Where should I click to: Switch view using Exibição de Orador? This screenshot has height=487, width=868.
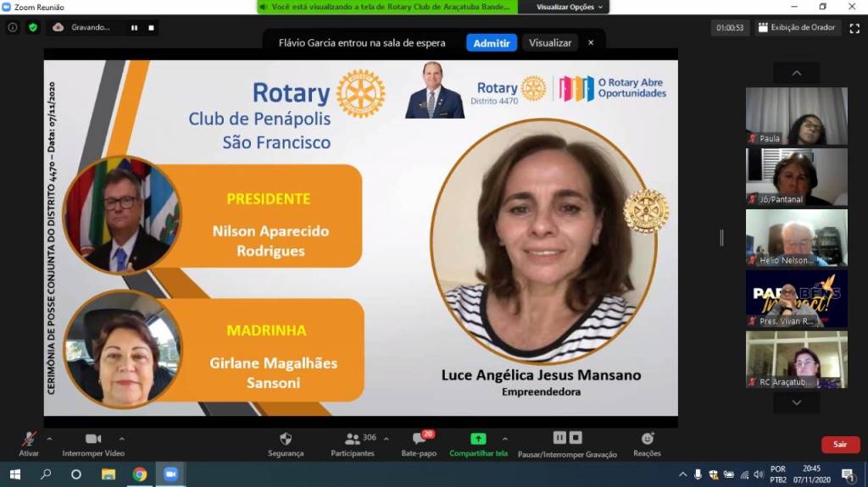point(797,27)
